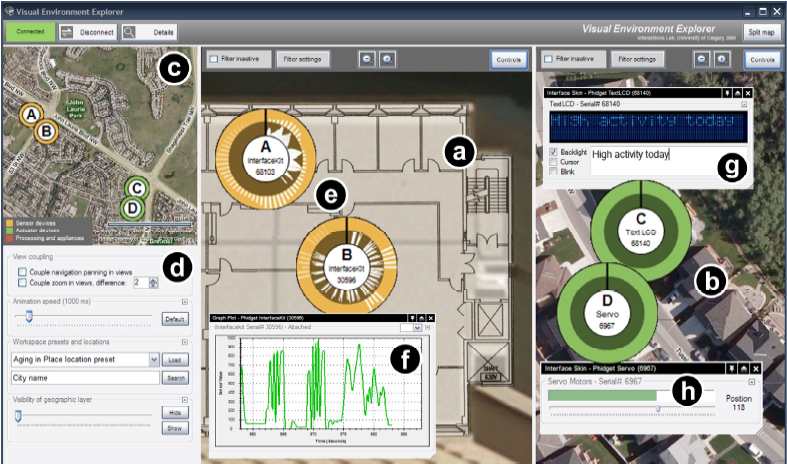The image size is (787, 464).
Task: Pin the Phidget TextLCD interface skin window
Action: (727, 93)
